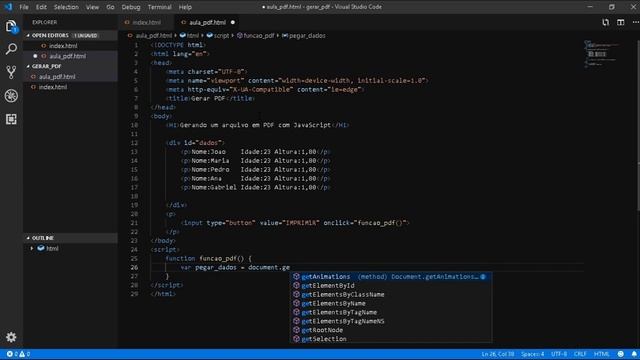Click the Explorer panel title
Image resolution: width=640 pixels, height=360 pixels.
(44, 22)
